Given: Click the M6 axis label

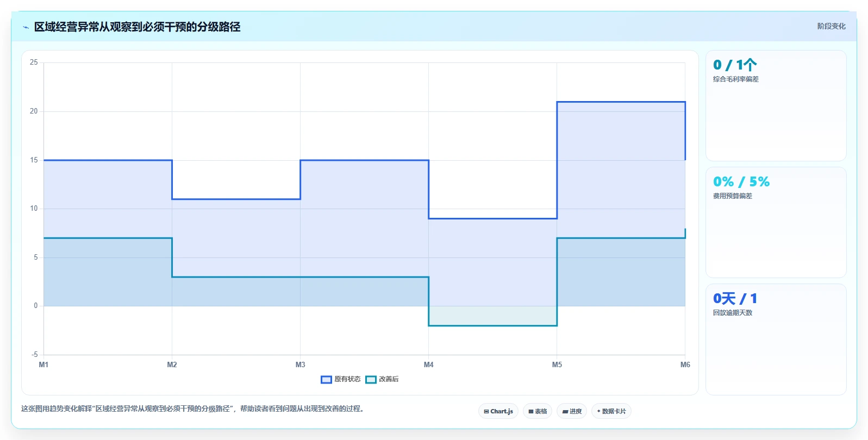Looking at the screenshot, I should tap(685, 364).
